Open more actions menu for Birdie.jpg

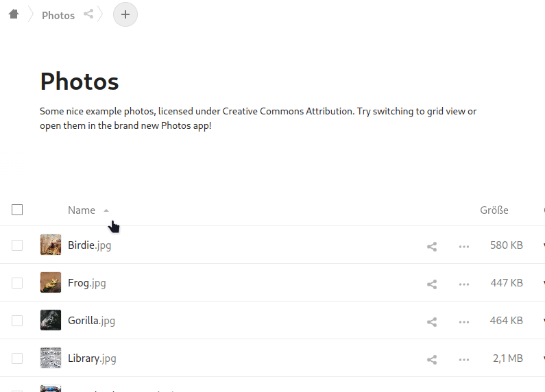coord(464,246)
